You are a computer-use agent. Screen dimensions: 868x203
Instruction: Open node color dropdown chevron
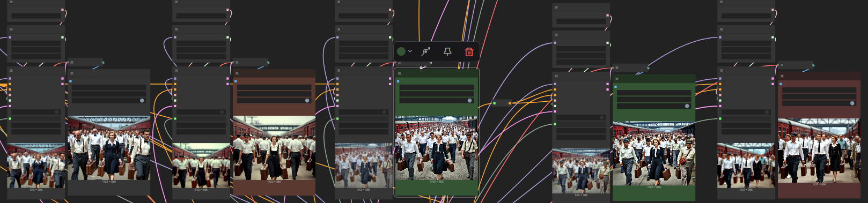[410, 51]
